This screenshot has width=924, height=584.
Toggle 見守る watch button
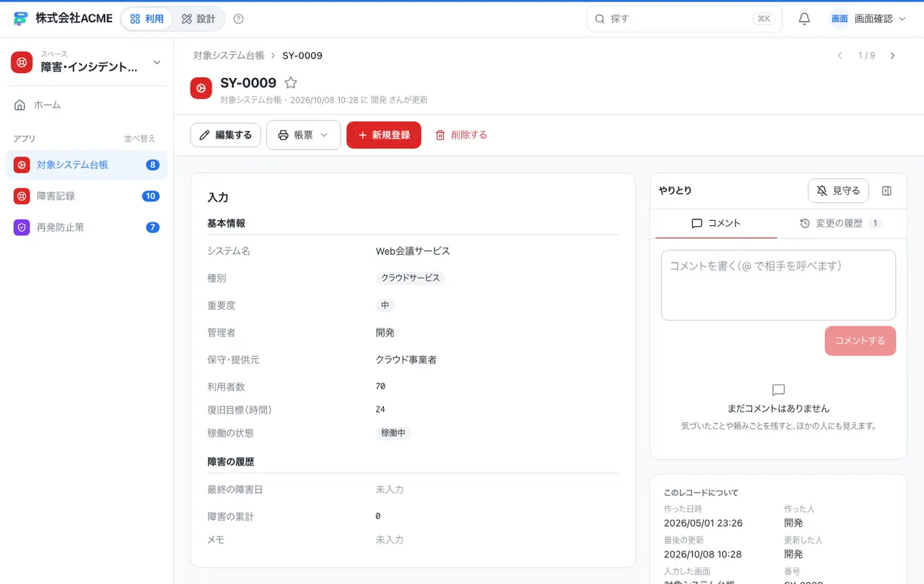[838, 191]
